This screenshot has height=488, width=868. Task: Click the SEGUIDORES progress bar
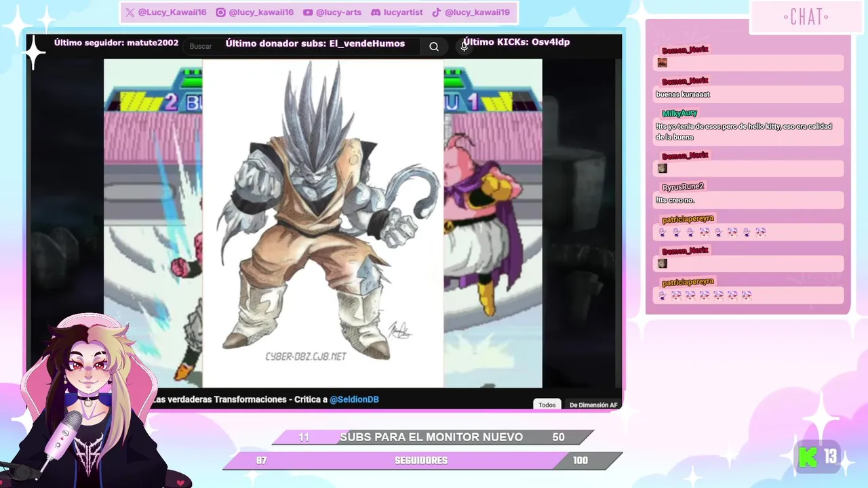tap(422, 461)
